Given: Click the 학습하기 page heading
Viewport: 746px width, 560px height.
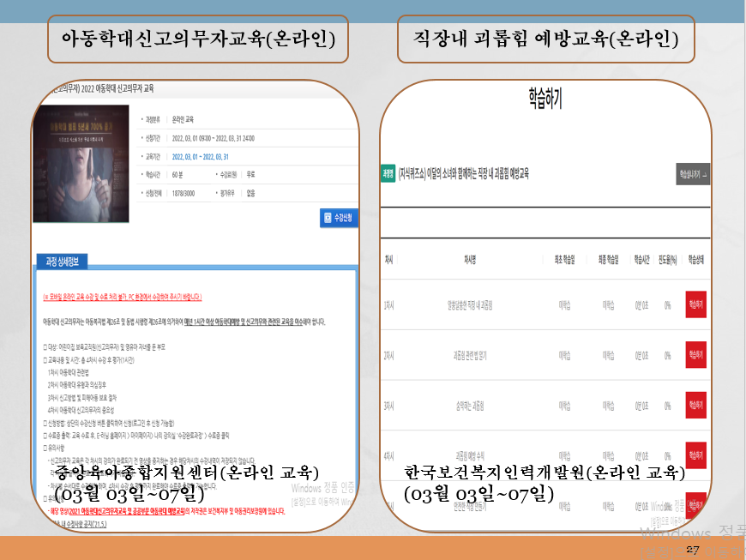Looking at the screenshot, I should pos(545,98).
